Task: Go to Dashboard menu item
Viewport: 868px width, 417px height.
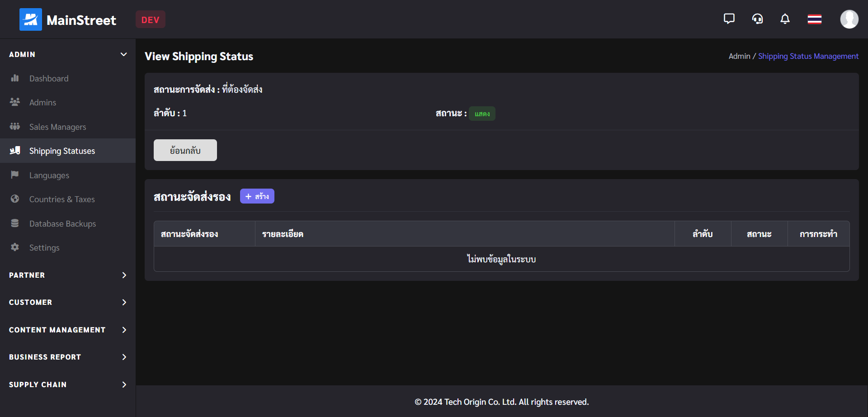Action: pos(68,78)
